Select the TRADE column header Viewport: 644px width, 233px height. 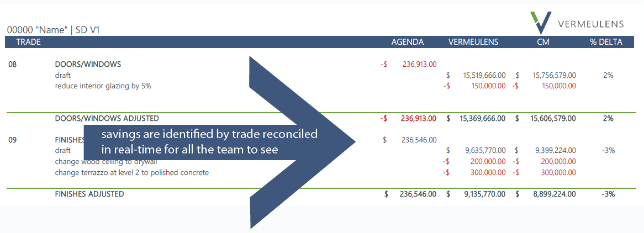coord(28,42)
